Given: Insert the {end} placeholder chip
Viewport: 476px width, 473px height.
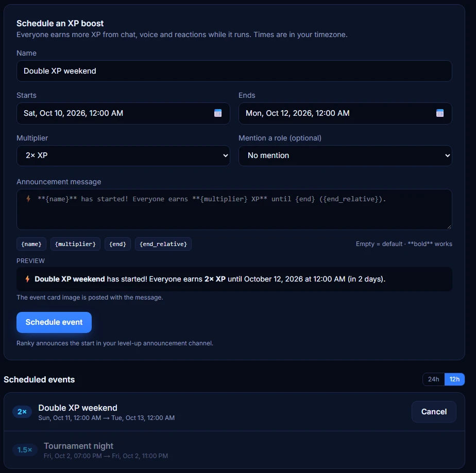Looking at the screenshot, I should (x=117, y=244).
